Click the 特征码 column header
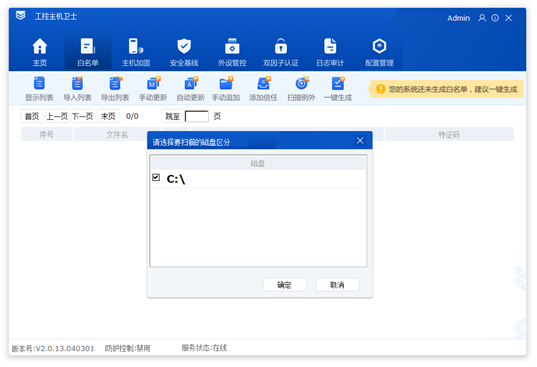The width and height of the screenshot is (537, 367). (449, 135)
